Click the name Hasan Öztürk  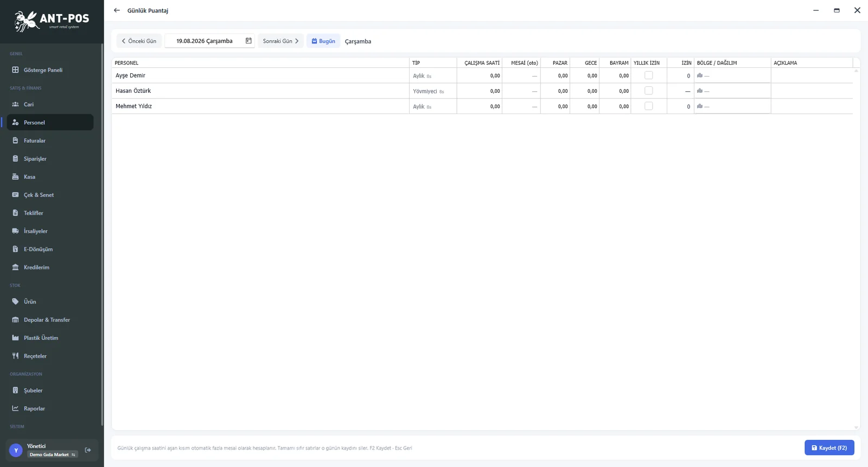pos(133,91)
